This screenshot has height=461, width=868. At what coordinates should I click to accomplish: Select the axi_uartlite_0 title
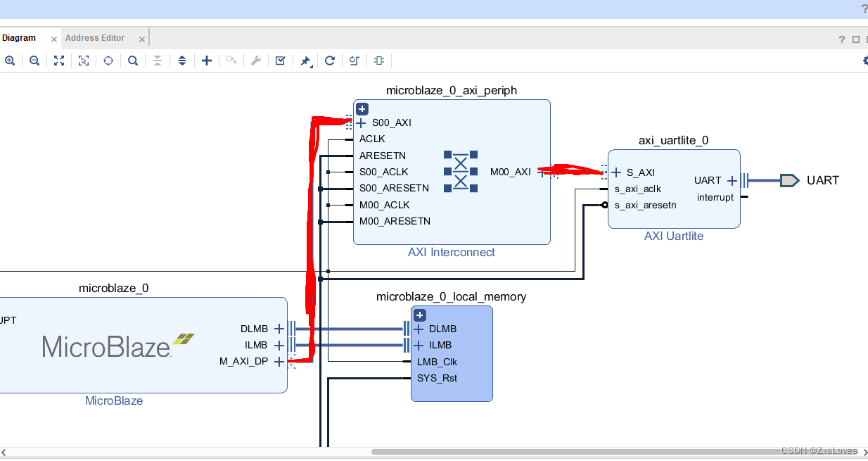(x=674, y=140)
